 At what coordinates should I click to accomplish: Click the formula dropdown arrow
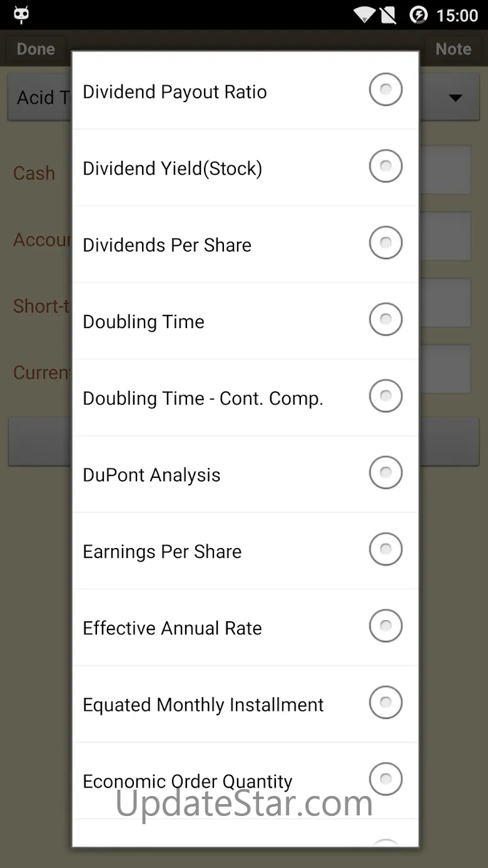tap(455, 98)
